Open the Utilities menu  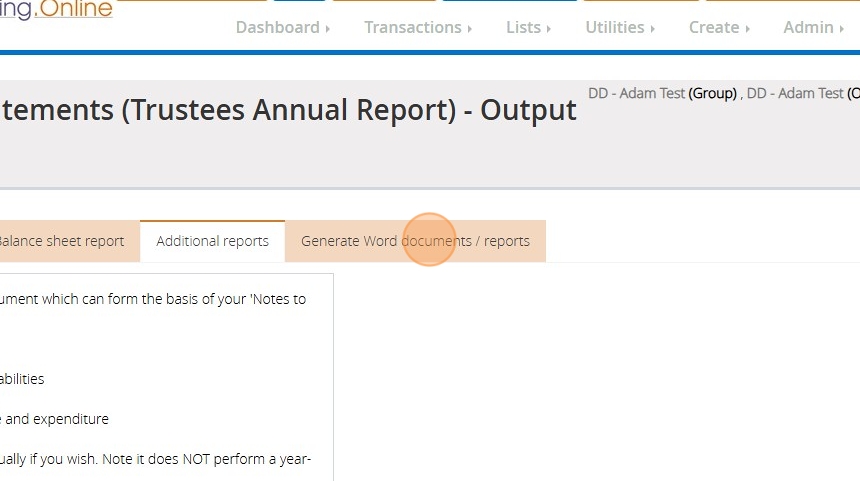[614, 28]
